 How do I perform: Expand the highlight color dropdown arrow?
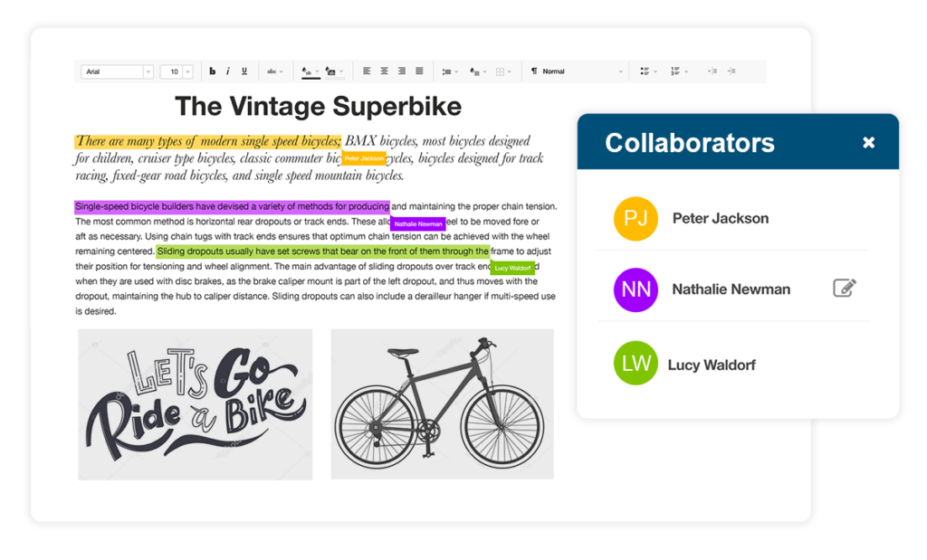pyautogui.click(x=341, y=72)
